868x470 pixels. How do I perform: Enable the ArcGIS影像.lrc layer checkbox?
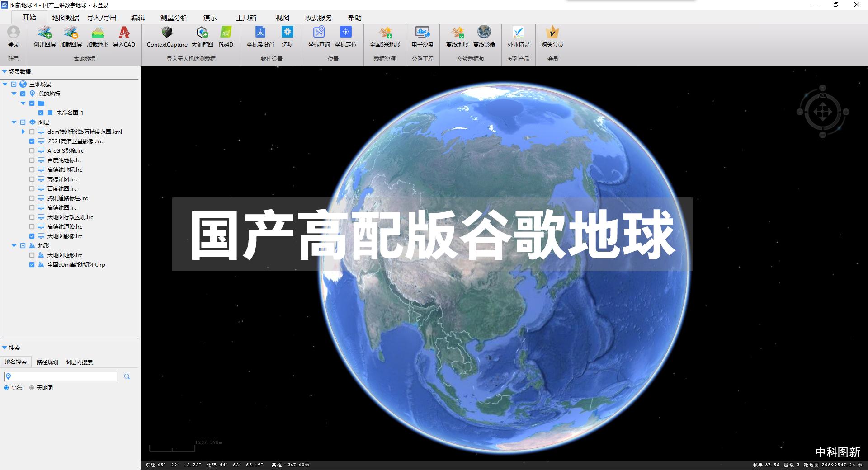click(32, 150)
